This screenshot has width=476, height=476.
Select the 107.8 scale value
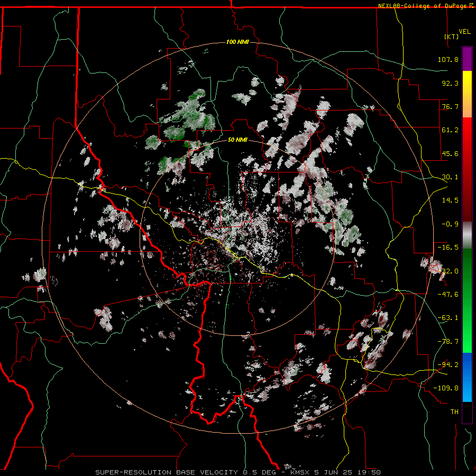click(x=448, y=59)
